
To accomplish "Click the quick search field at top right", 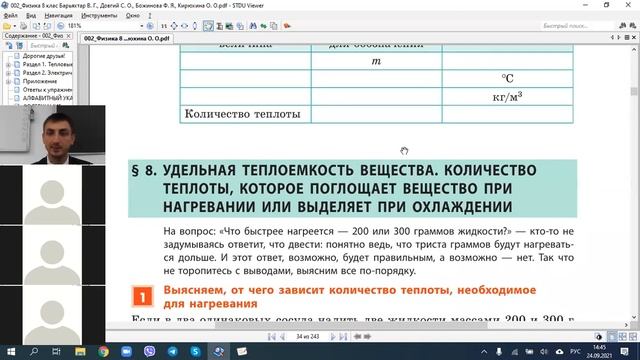I will pyautogui.click(x=578, y=26).
